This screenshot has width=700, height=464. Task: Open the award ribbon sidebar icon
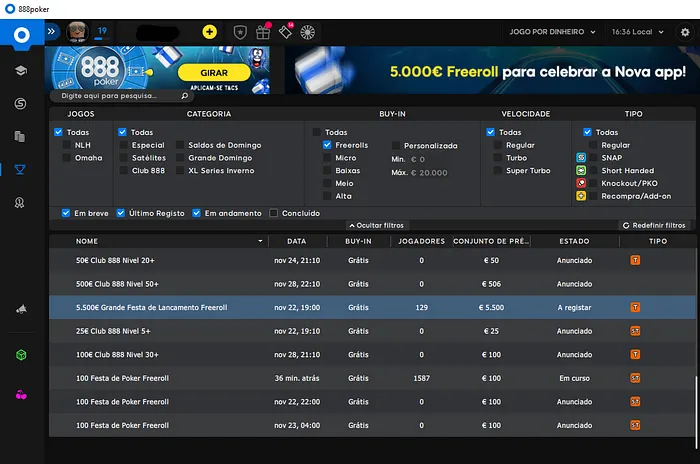pyautogui.click(x=20, y=203)
